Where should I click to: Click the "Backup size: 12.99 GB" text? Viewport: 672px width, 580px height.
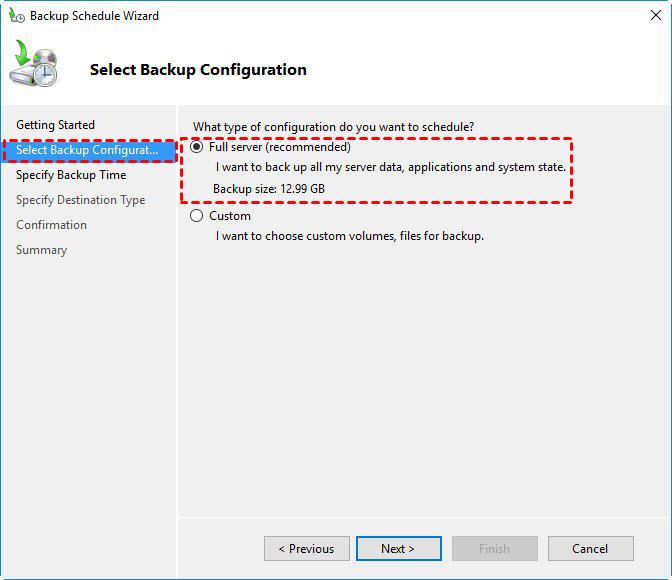269,189
